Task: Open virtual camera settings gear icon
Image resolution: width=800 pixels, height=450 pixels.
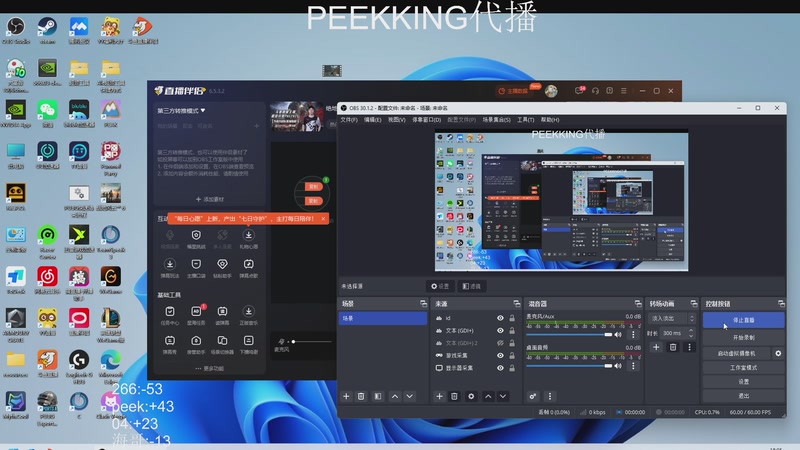Action: click(x=778, y=353)
